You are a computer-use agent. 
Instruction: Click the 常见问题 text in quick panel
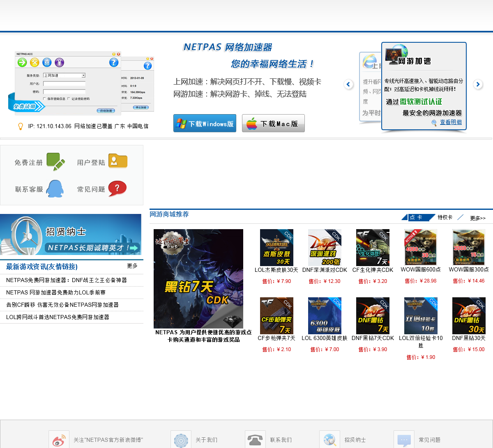[91, 189]
